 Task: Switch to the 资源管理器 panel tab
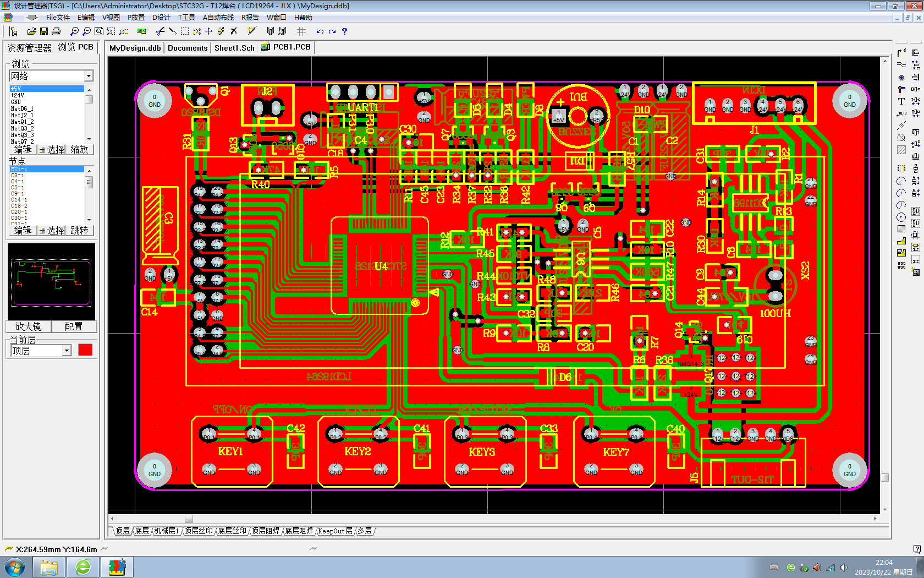(29, 48)
